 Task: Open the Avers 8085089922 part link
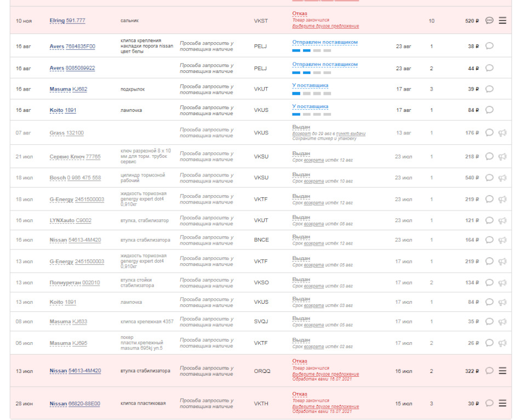(x=72, y=68)
